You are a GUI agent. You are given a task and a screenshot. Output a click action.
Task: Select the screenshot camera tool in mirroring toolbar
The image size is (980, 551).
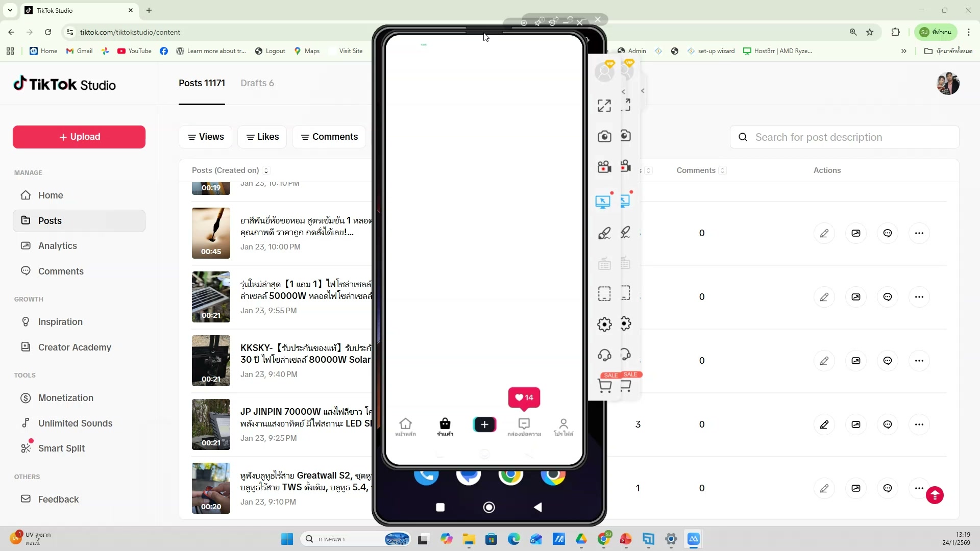click(604, 136)
